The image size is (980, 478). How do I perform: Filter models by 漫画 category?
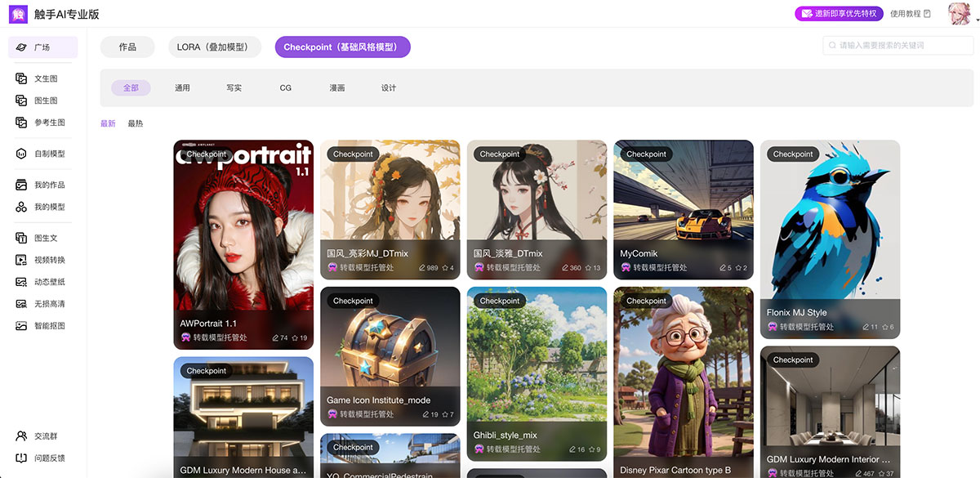[x=336, y=87]
